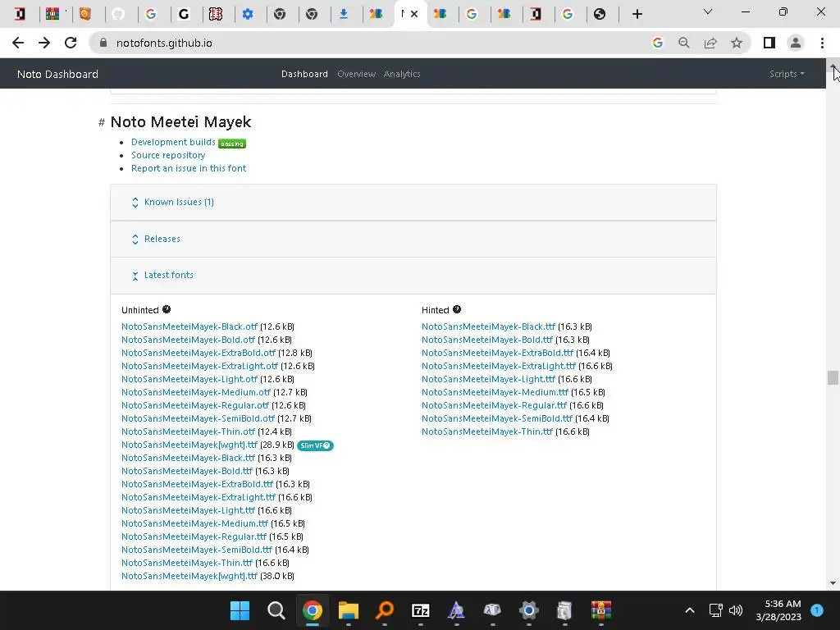Screen dimensions: 840x630
Task: Click the # anchor beside Noto Meetei Mayek
Action: [x=101, y=123]
